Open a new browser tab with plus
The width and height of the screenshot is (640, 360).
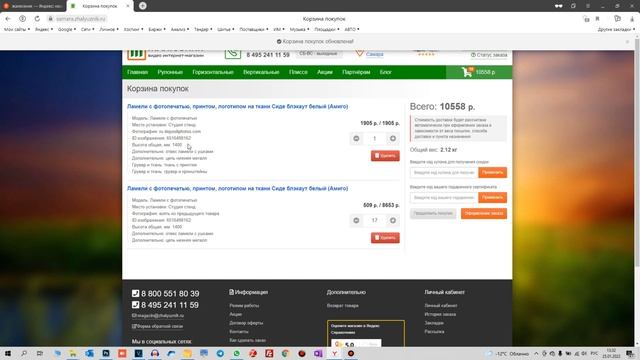[x=142, y=6]
